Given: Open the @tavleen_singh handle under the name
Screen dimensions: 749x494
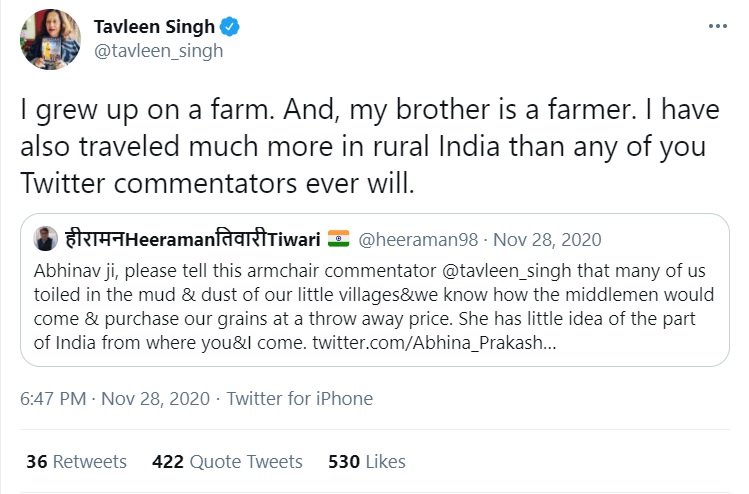Looking at the screenshot, I should (158, 50).
